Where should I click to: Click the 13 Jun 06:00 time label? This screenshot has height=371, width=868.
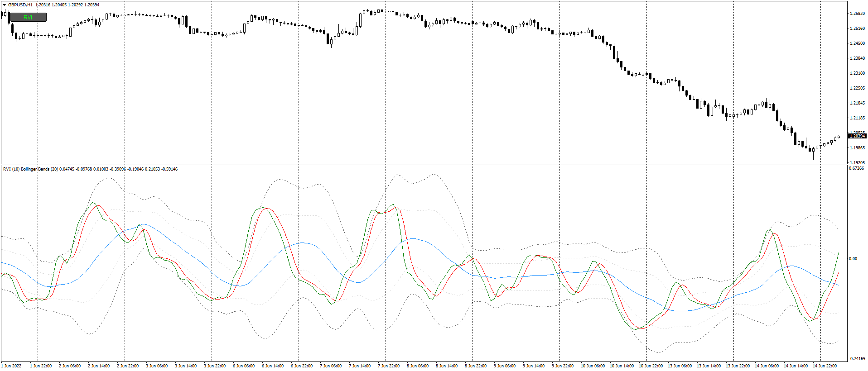coord(680,366)
